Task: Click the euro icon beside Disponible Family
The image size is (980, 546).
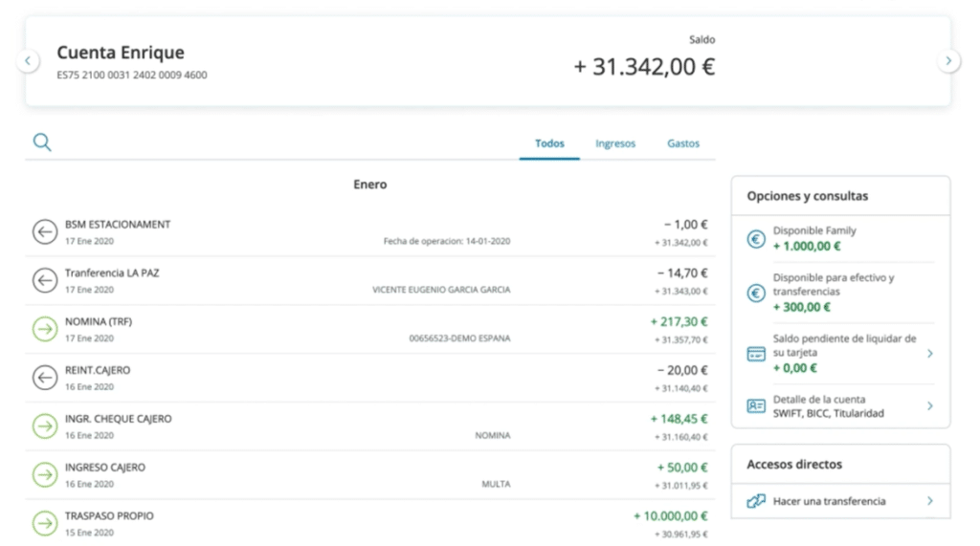Action: coord(756,239)
